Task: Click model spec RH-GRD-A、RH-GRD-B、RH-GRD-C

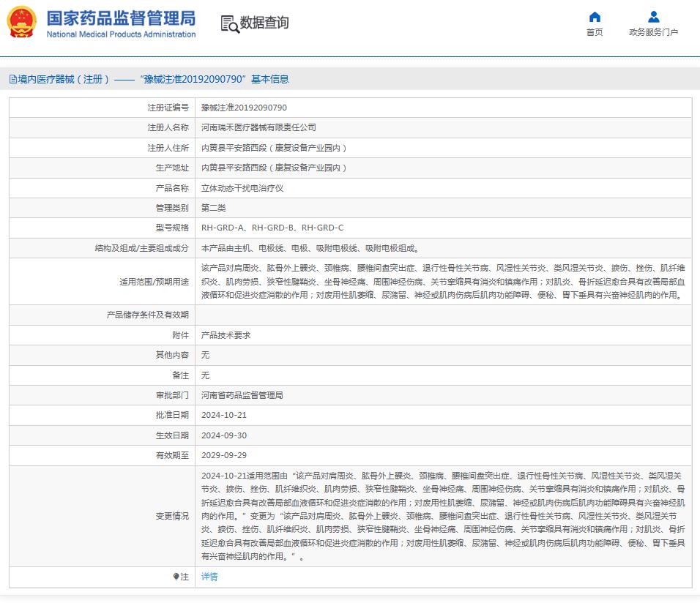Action: [272, 228]
